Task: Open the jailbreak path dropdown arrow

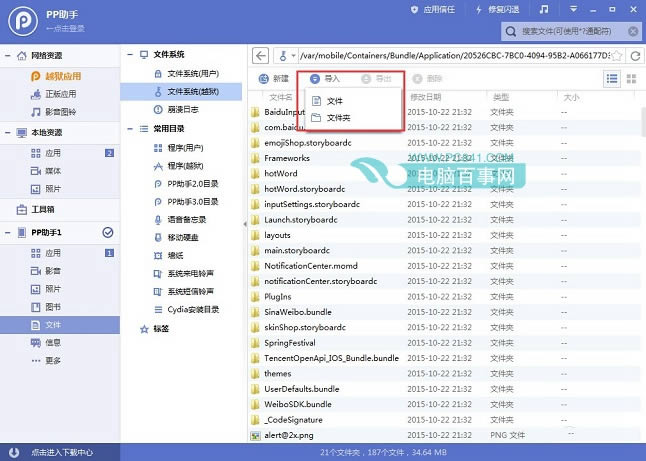Action: click(293, 56)
